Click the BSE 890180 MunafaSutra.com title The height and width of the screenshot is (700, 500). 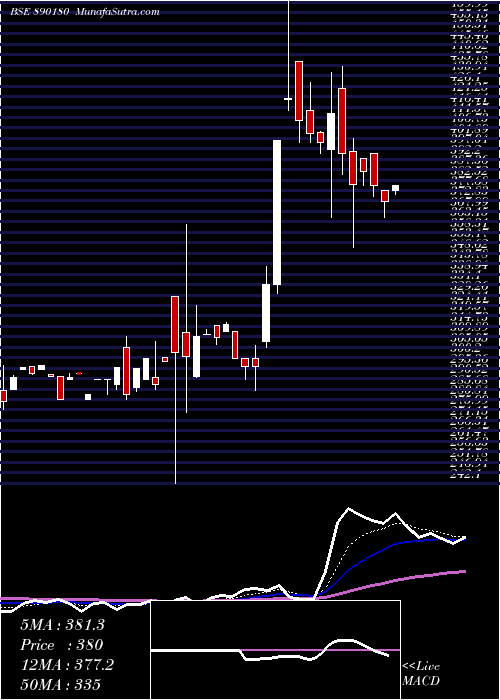click(x=85, y=12)
